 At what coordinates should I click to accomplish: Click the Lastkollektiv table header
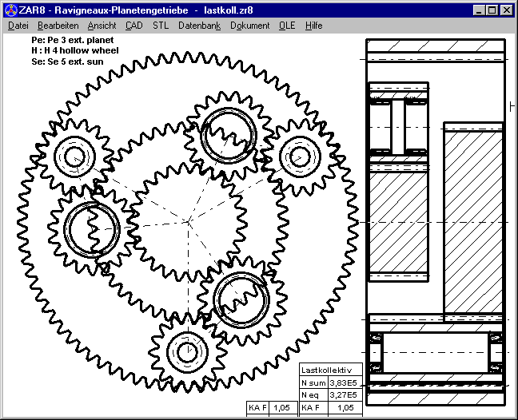coord(330,370)
